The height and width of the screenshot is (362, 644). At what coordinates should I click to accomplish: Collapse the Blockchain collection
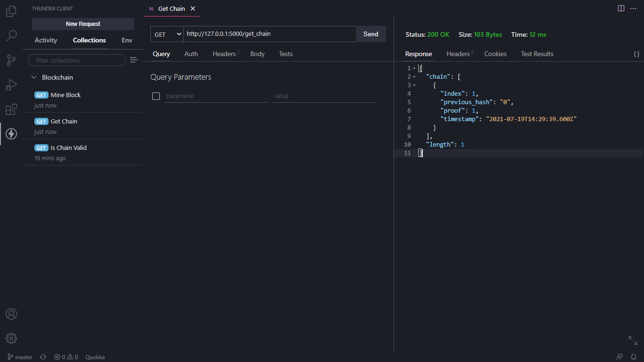click(x=33, y=77)
